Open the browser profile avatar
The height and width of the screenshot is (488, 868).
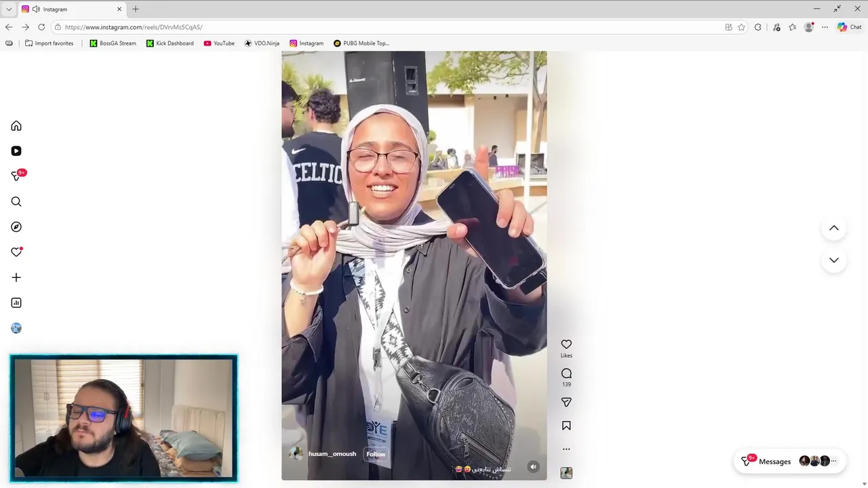(x=809, y=27)
